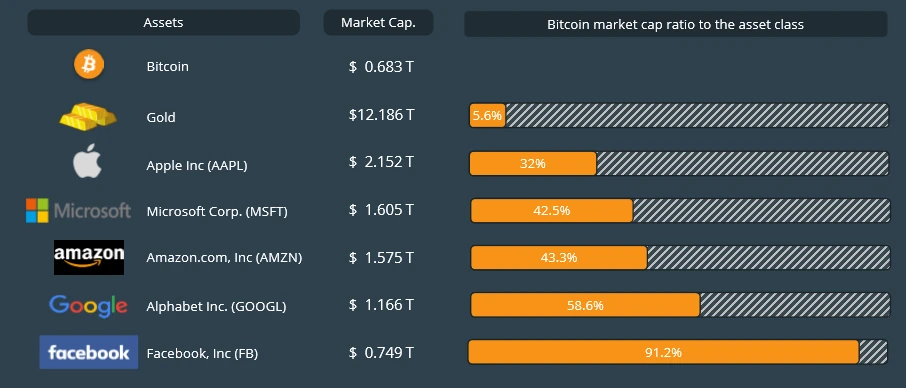Viewport: 906px width, 388px height.
Task: Select the Assets column header
Action: point(164,23)
